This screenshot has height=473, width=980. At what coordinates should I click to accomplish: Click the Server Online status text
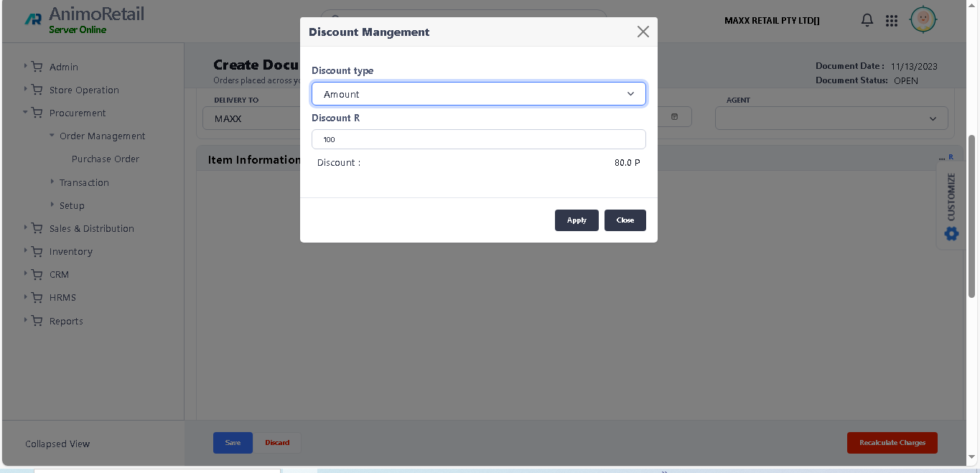[x=78, y=29]
